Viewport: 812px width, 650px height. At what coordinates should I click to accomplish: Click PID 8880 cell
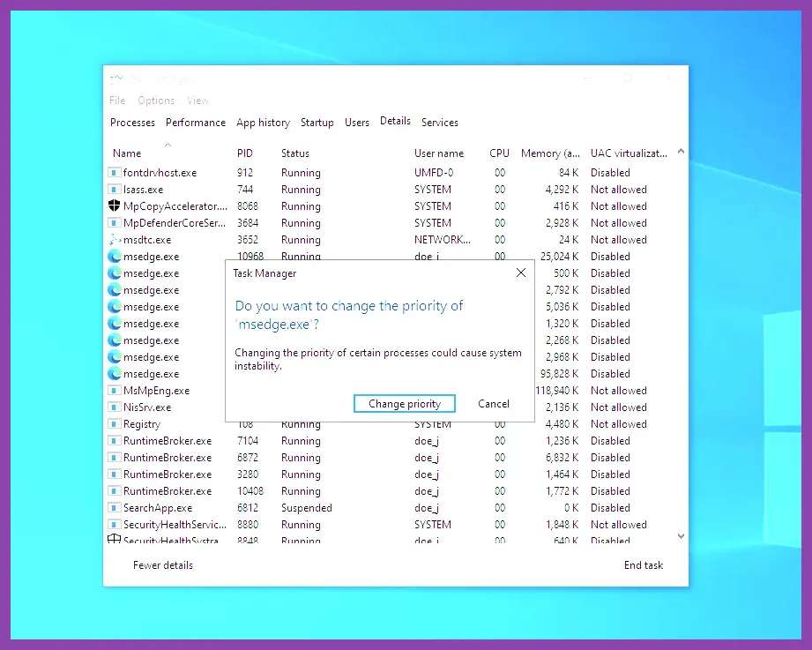tap(248, 524)
